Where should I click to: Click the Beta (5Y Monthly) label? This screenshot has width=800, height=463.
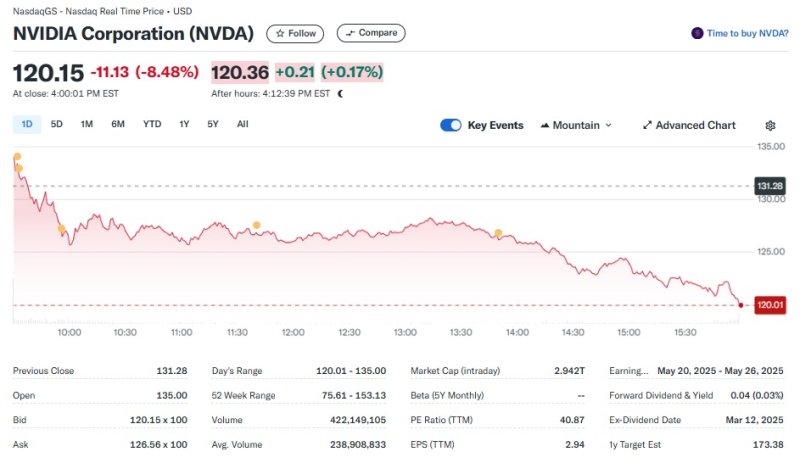(447, 396)
